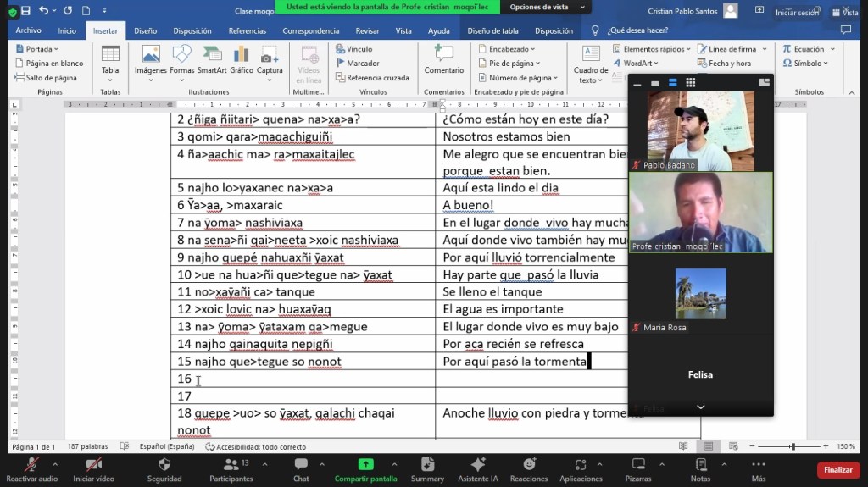Open the Diseño de tabla tab
Screen dimensions: 868x487
tap(493, 30)
